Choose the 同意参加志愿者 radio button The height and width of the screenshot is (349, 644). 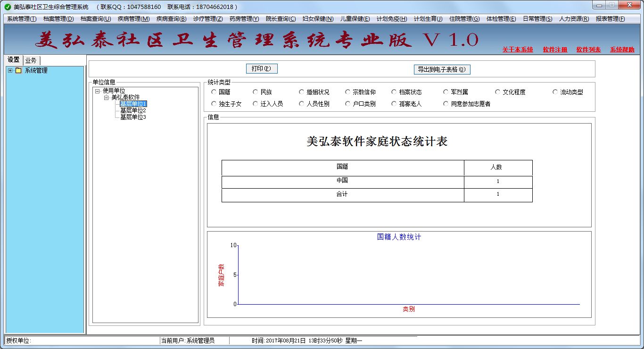pyautogui.click(x=446, y=104)
